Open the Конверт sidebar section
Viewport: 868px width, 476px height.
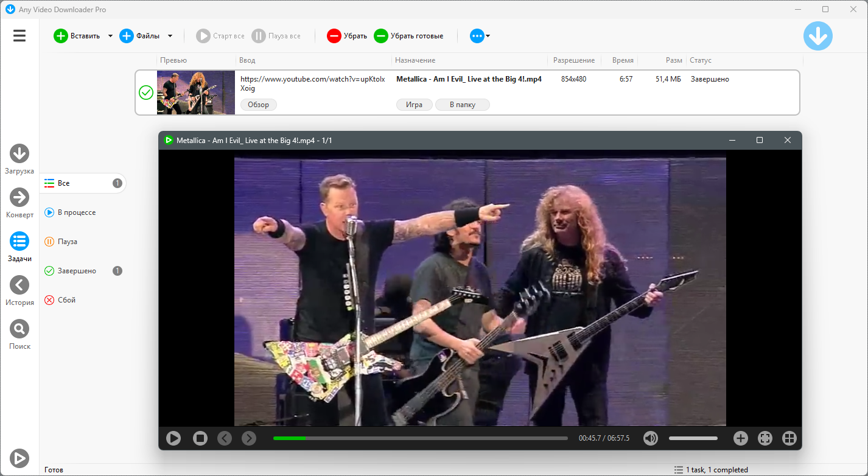click(x=19, y=203)
